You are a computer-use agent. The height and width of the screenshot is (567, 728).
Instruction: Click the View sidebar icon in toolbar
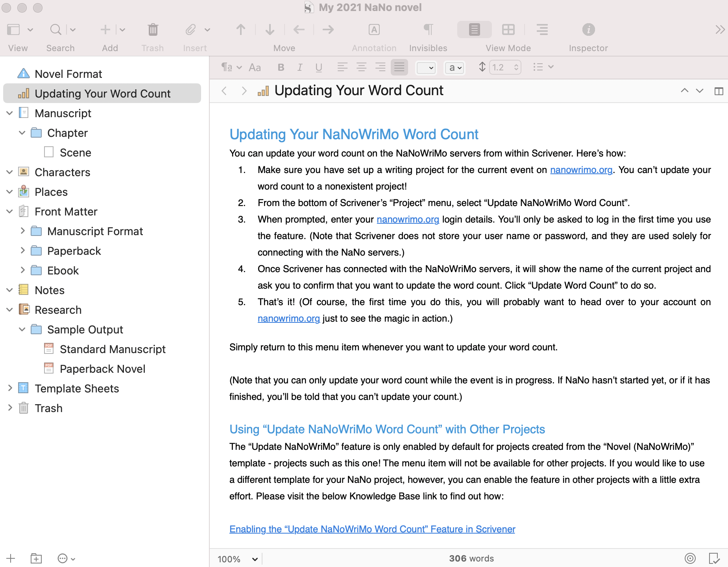13,29
